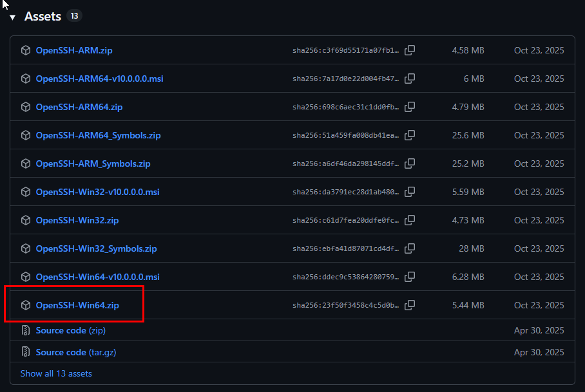Click Apr 30, 2025 date of Source code (zip)
This screenshot has height=392, width=585.
pyautogui.click(x=539, y=330)
